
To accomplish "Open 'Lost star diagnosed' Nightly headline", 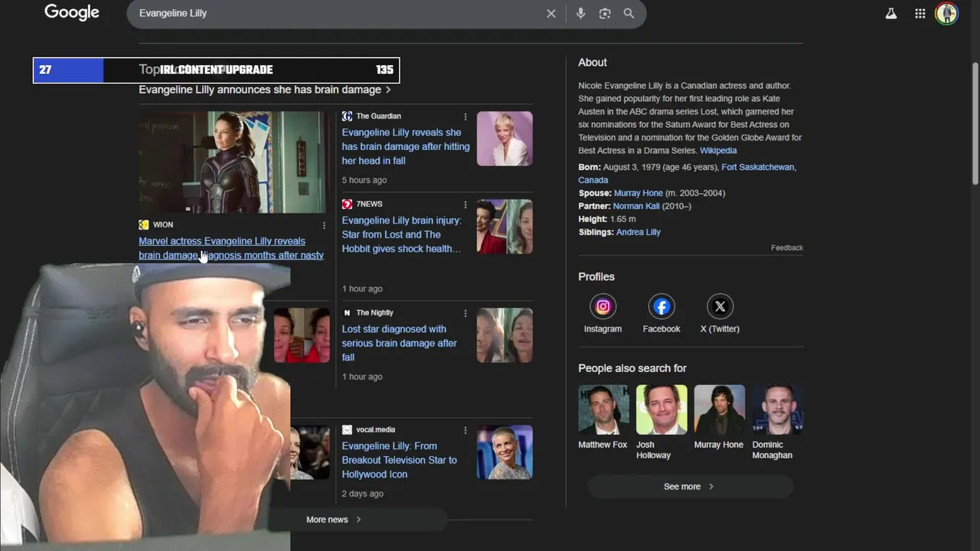I will point(399,343).
